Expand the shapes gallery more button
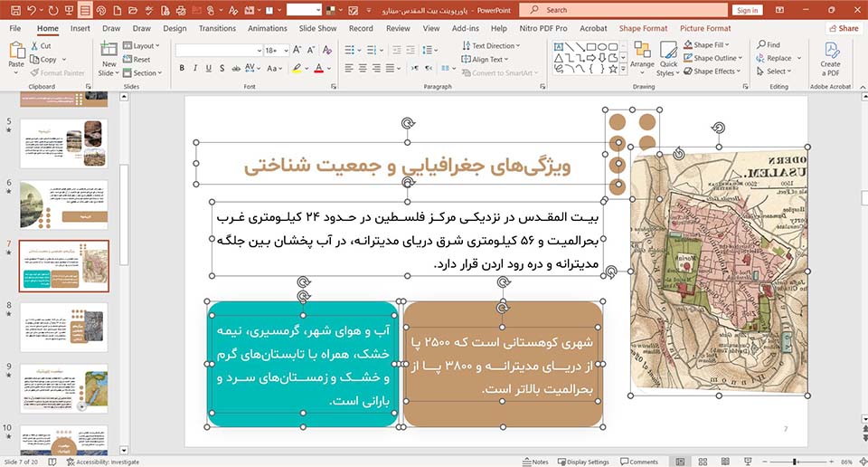 (x=623, y=70)
